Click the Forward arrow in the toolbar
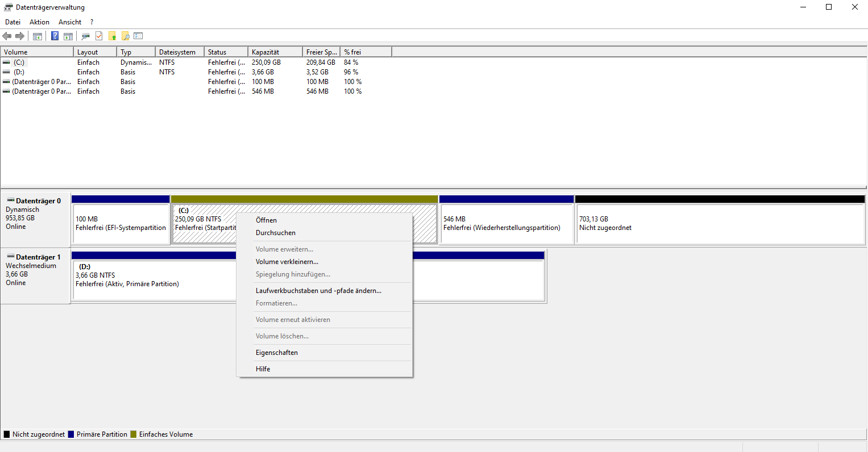Screen dimensions: 868x452 (x=20, y=36)
